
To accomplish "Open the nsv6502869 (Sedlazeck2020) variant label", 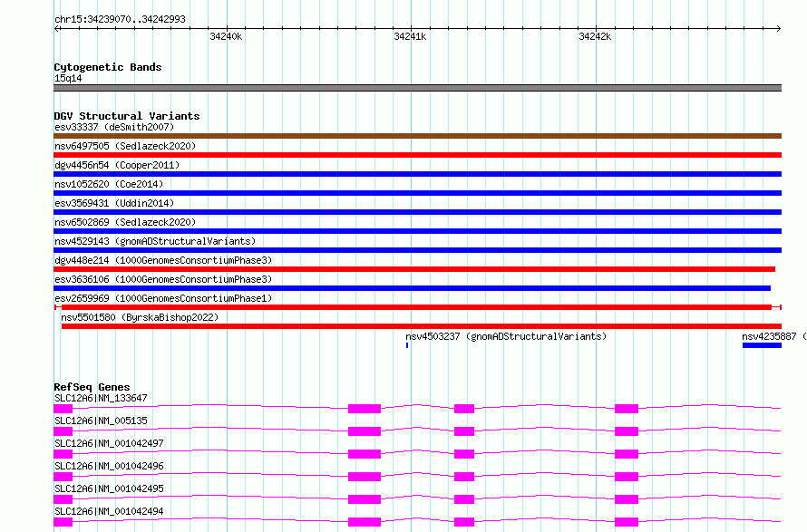I will 125,222.
